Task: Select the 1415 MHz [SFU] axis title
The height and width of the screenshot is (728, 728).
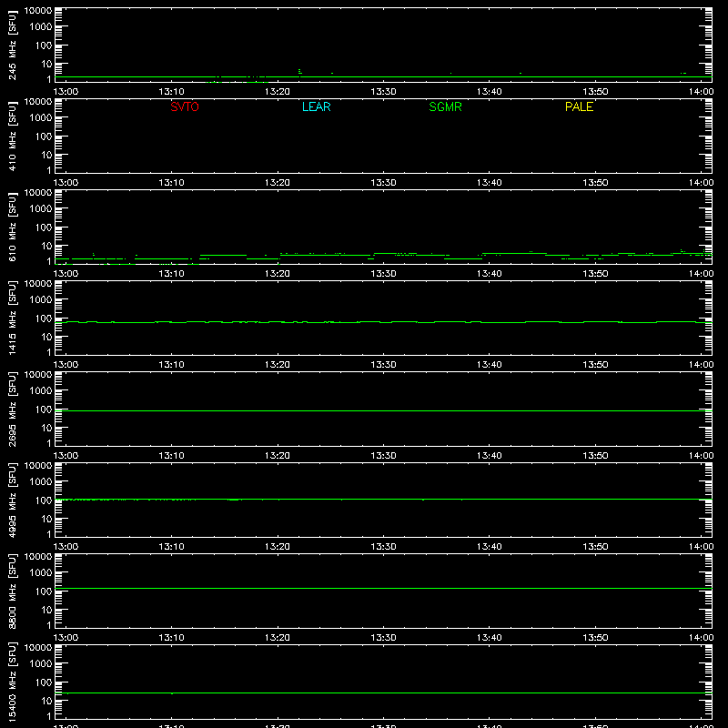Action: (12, 318)
